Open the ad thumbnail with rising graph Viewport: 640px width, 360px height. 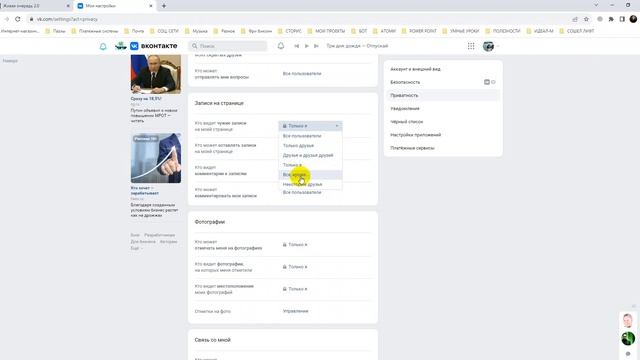tap(156, 158)
